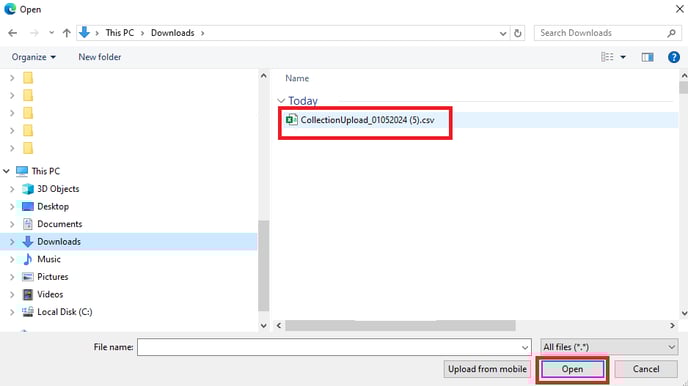Open the Music folder
Viewport: 688px width, 386px height.
(x=49, y=259)
